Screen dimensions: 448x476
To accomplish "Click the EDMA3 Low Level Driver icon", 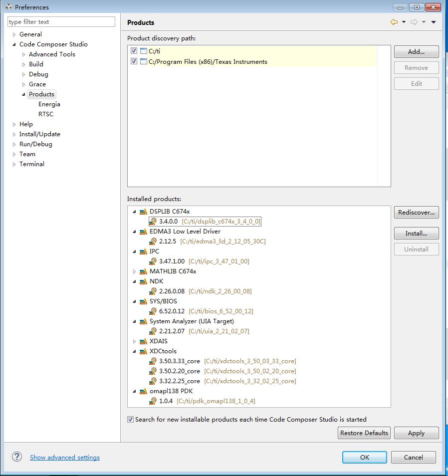I will (x=143, y=232).
